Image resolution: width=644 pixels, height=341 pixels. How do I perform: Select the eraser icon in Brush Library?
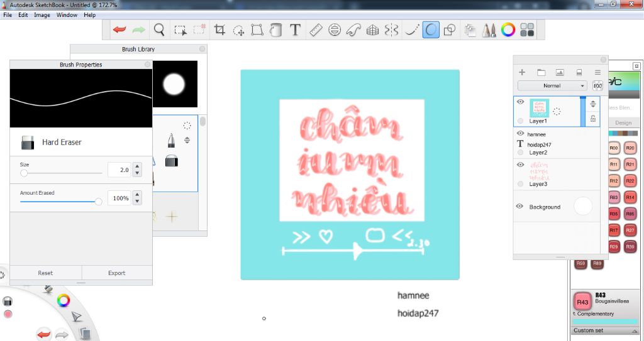tap(172, 161)
